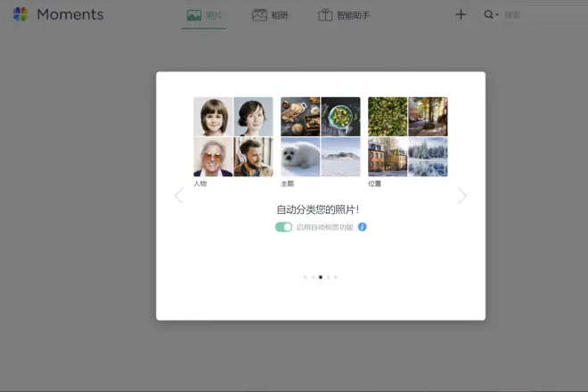The width and height of the screenshot is (588, 392).
Task: Click the white seal pup thumbnail
Action: (x=300, y=157)
